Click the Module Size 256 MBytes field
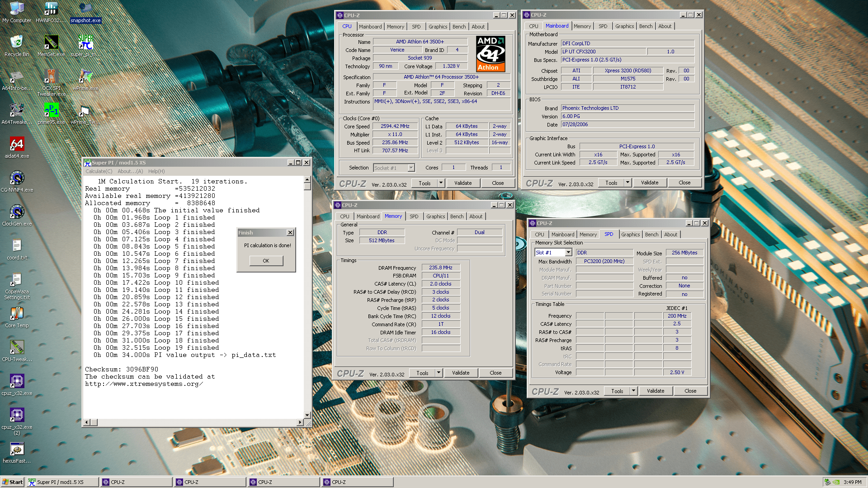 click(x=684, y=253)
